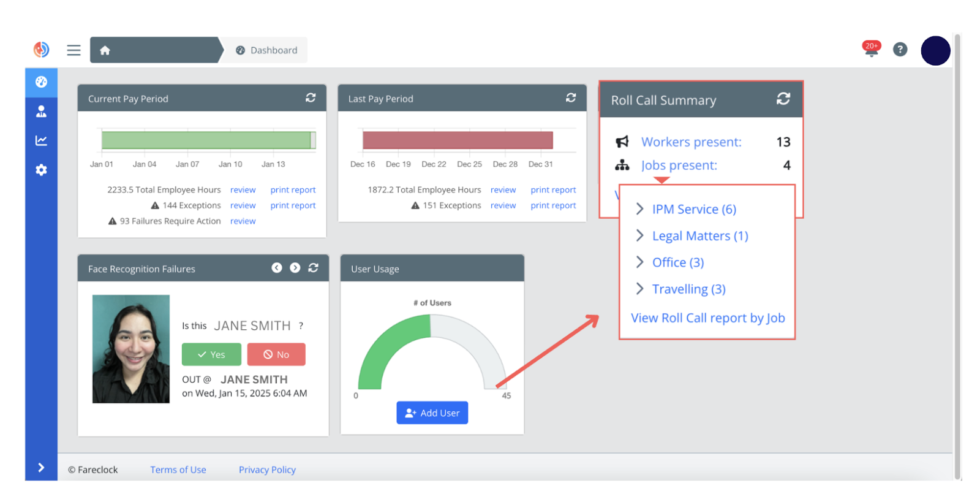Viewport: 980px width, 499px height.
Task: Click the green Current Pay Period progress bar
Action: click(x=206, y=140)
